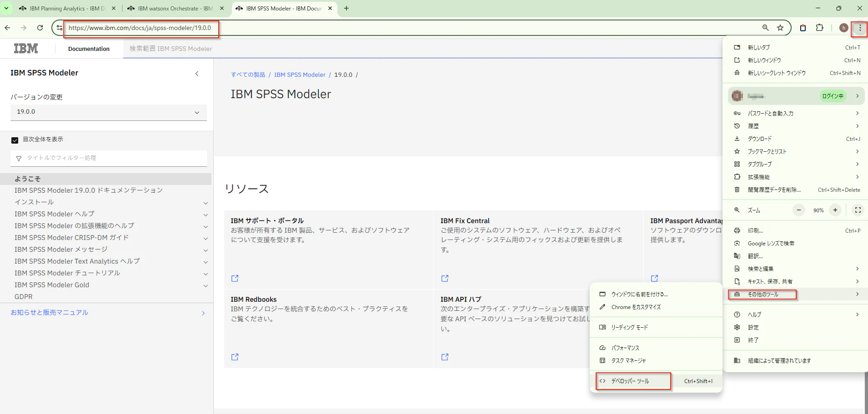868x414 pixels.
Task: Expand IBM SPSS Modeler メッセージ
Action: (x=206, y=250)
